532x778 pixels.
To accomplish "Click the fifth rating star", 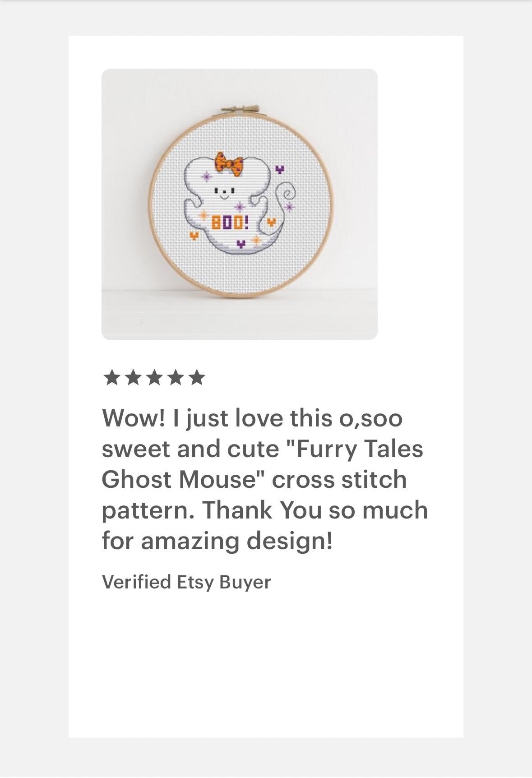I will pyautogui.click(x=197, y=377).
